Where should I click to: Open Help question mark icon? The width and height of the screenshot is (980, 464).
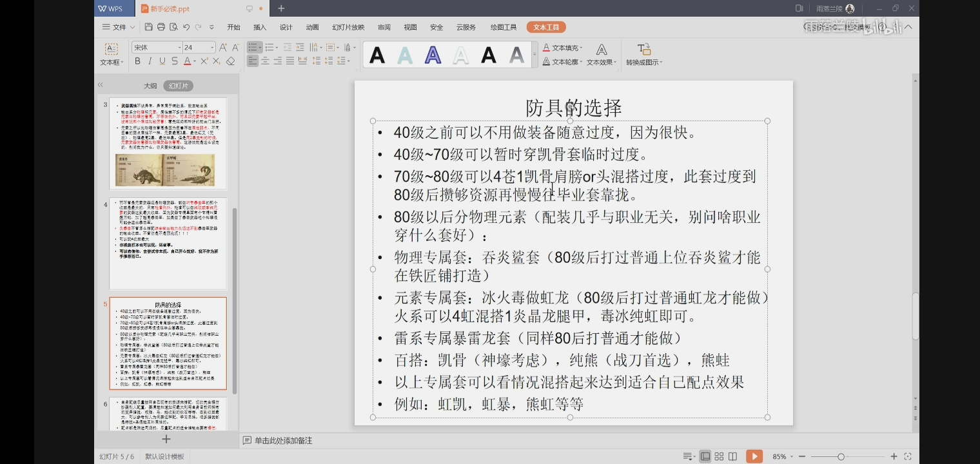tap(882, 27)
